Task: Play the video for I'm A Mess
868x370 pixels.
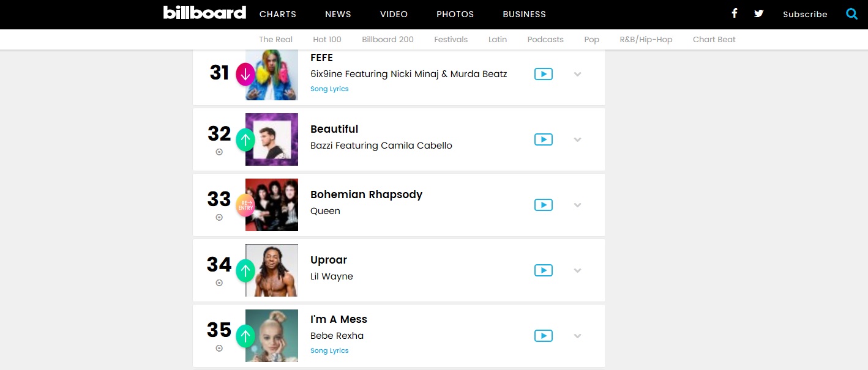Action: (543, 336)
